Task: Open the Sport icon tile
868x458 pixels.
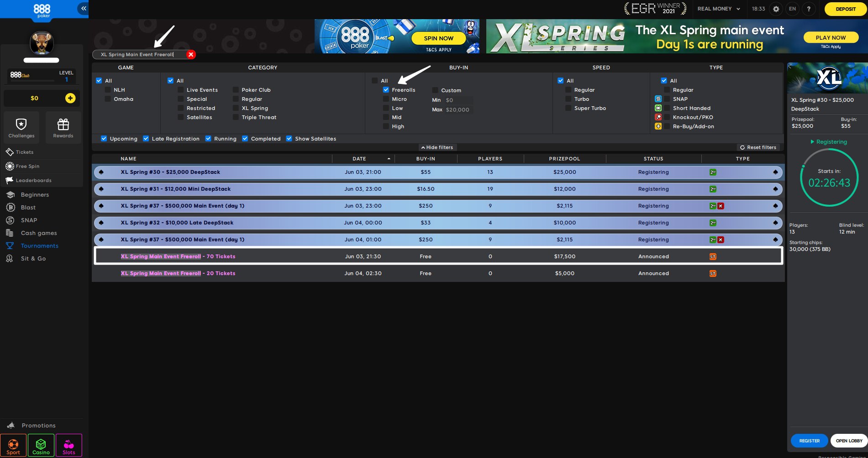Action: pyautogui.click(x=13, y=445)
